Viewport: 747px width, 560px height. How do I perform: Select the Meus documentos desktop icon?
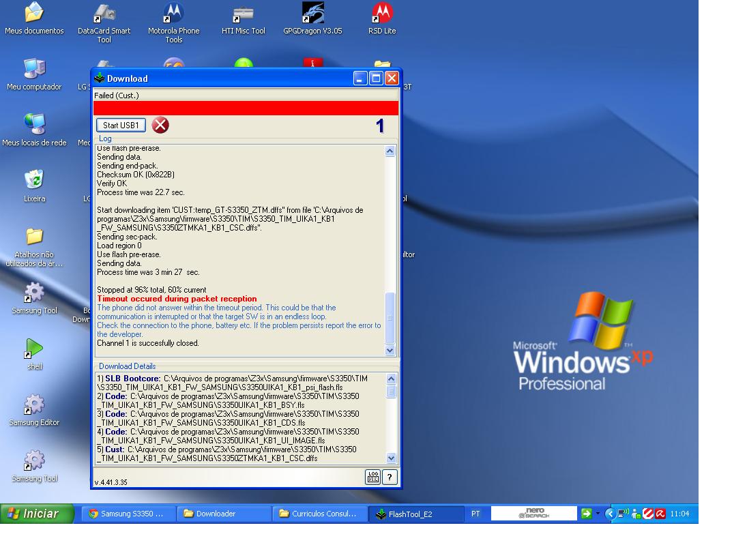[34, 19]
